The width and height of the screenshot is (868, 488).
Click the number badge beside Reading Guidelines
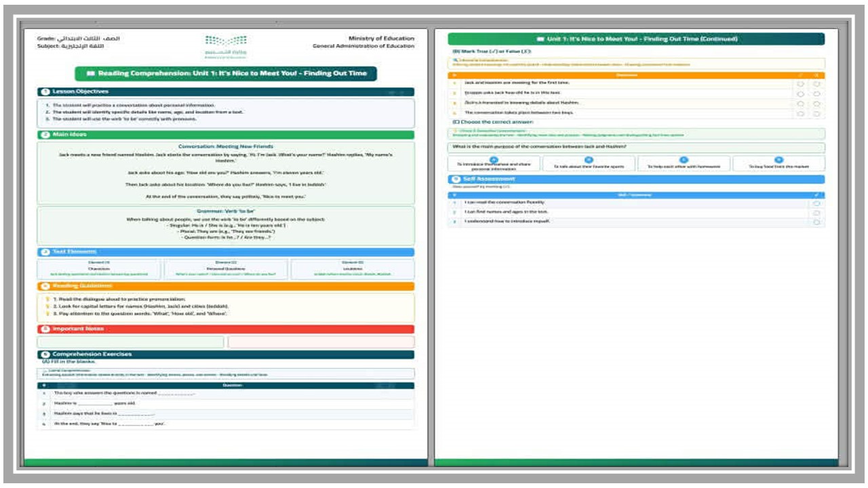coord(45,286)
